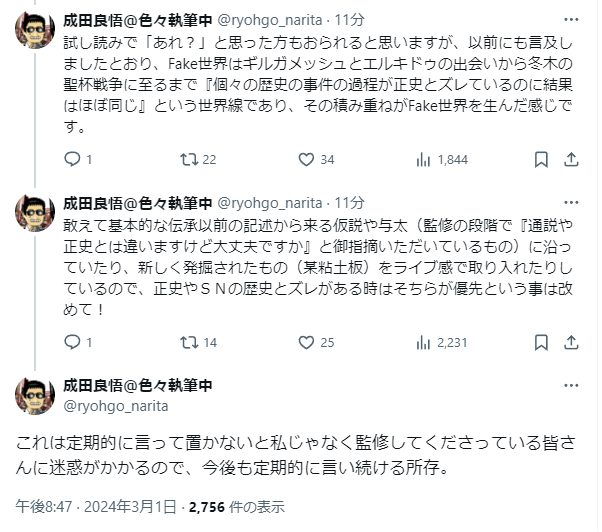Retweet the first tweet with 22 reposts
The height and width of the screenshot is (532, 602).
(187, 158)
